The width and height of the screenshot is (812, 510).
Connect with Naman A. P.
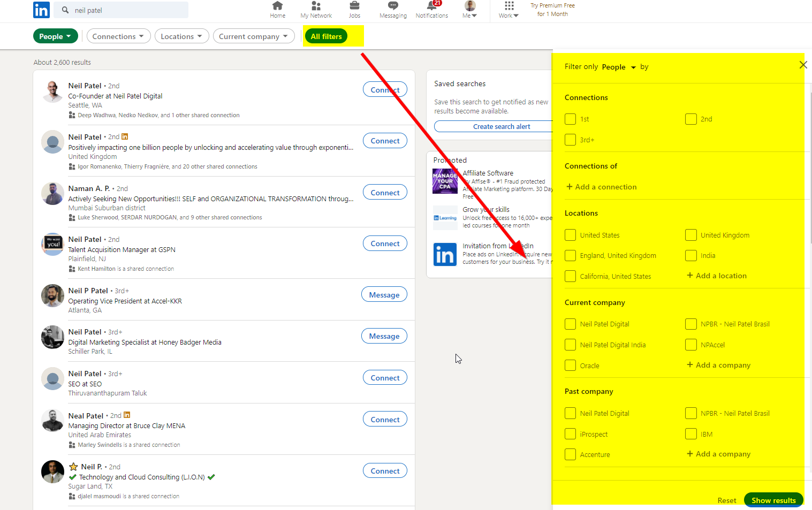point(385,193)
